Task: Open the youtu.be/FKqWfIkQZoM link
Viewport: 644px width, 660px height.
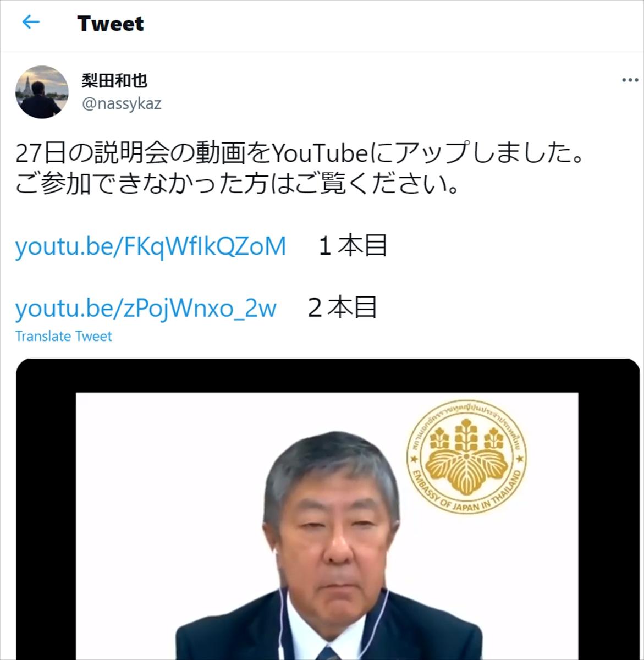Action: [x=151, y=246]
